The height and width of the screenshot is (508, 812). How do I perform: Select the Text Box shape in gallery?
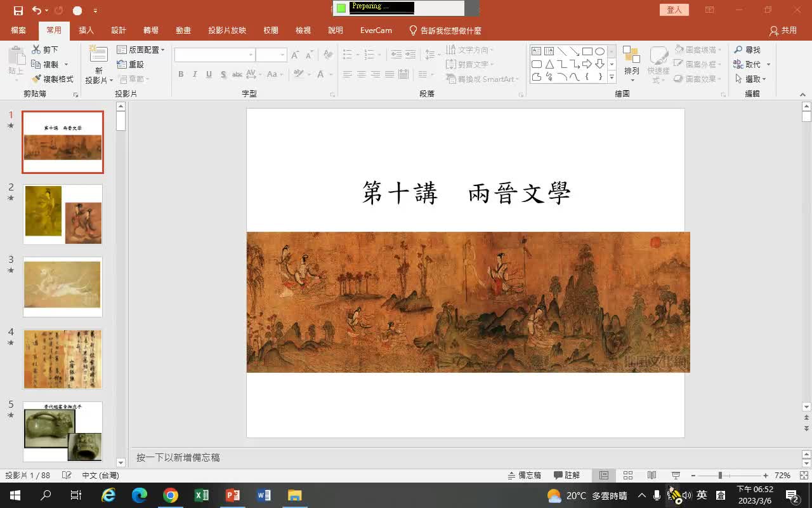click(536, 51)
